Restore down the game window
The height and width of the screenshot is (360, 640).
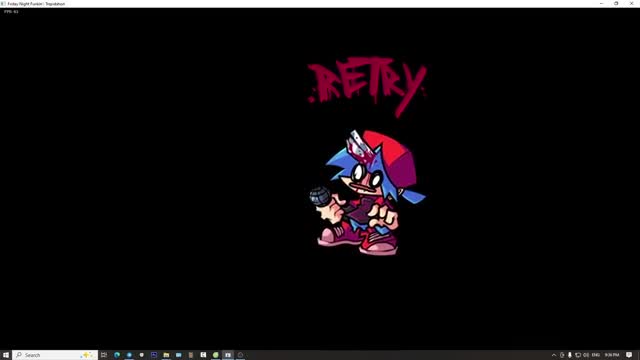click(616, 4)
